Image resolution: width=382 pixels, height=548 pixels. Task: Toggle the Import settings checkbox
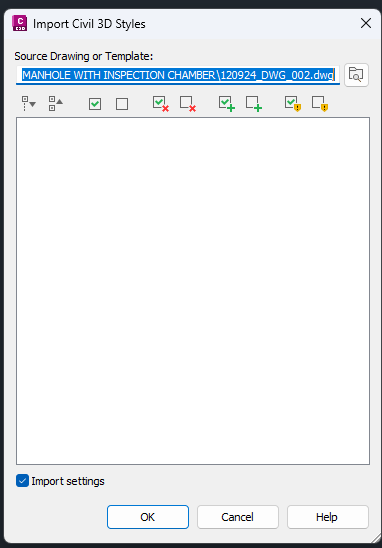22,481
